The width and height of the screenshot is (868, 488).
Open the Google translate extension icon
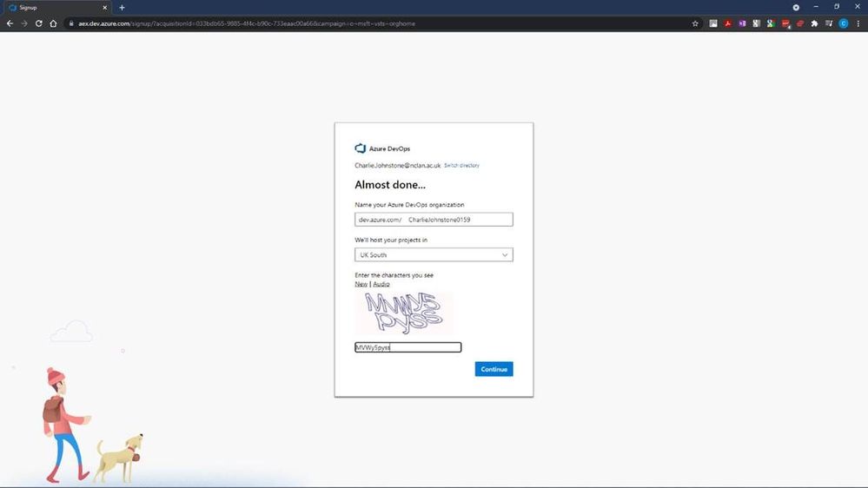tap(772, 23)
